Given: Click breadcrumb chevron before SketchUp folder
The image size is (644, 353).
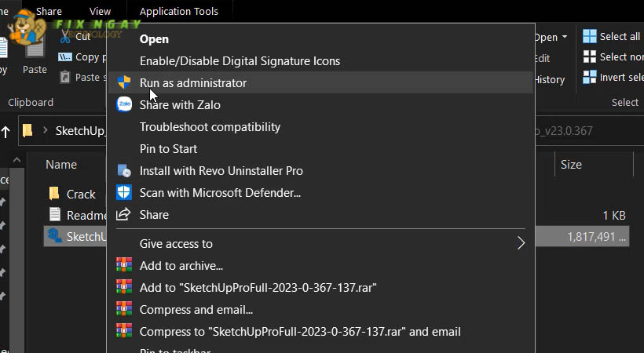Looking at the screenshot, I should click(x=46, y=131).
